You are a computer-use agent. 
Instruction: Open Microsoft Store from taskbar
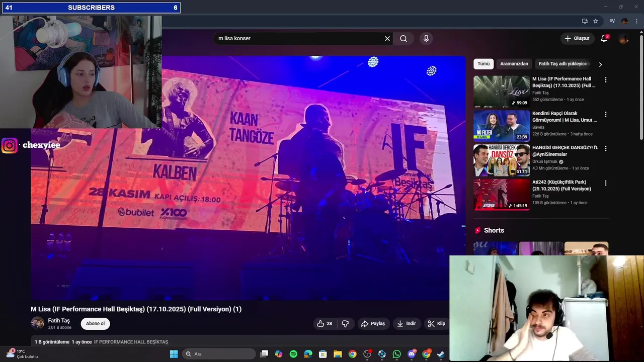coord(323,354)
